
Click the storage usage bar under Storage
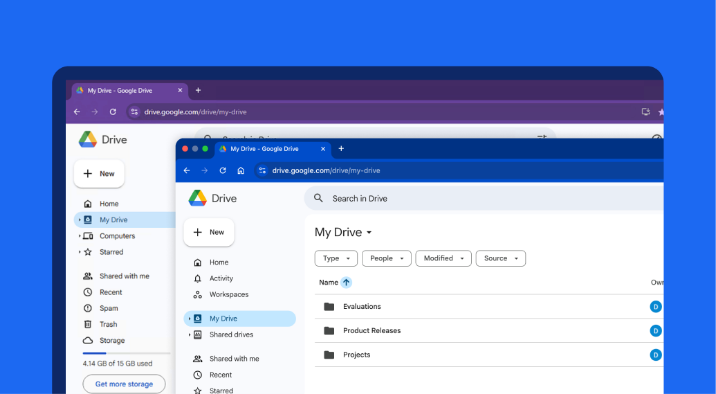point(126,353)
